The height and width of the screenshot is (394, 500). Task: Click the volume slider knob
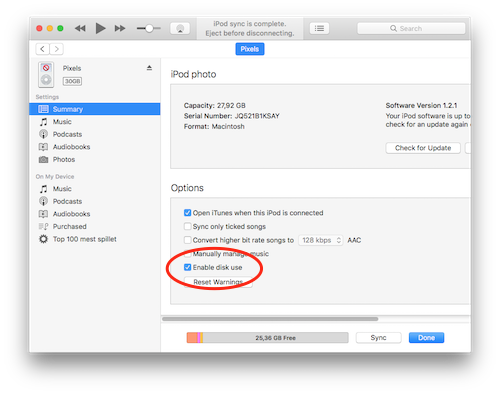(x=149, y=29)
